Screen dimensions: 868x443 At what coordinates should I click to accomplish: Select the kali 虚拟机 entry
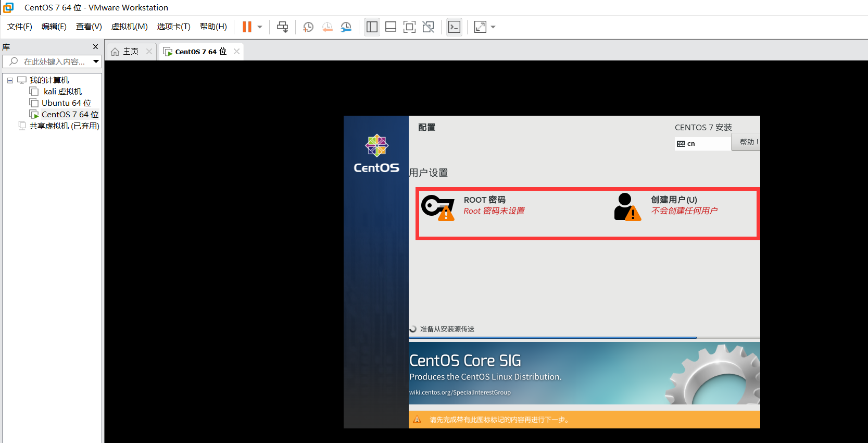pyautogui.click(x=62, y=92)
